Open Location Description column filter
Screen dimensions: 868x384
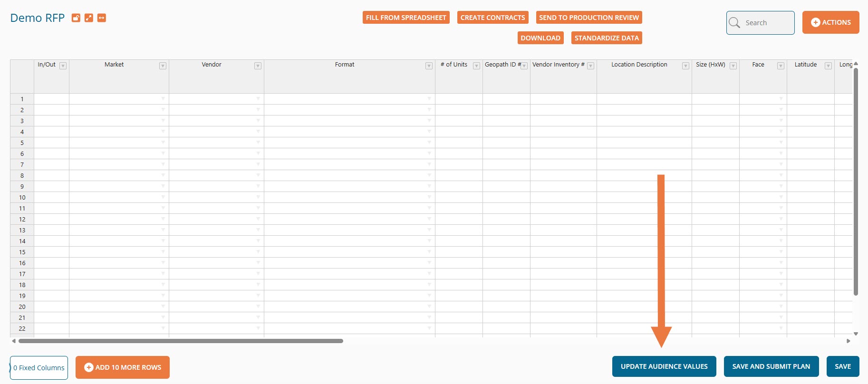[685, 66]
